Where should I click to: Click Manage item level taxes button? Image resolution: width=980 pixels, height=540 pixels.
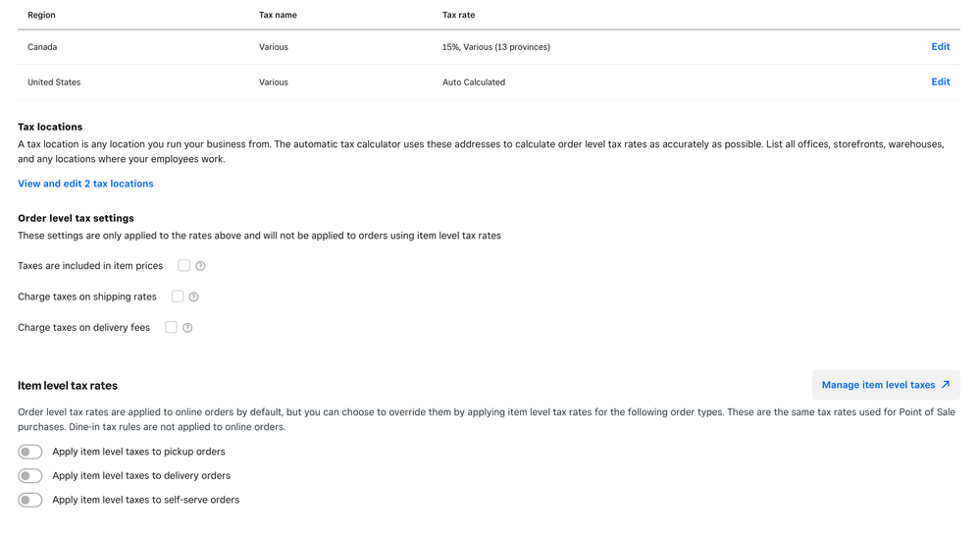pos(878,385)
